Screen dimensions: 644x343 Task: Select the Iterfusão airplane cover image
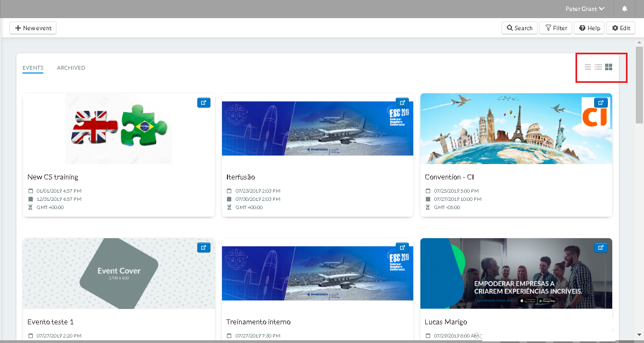pos(317,129)
